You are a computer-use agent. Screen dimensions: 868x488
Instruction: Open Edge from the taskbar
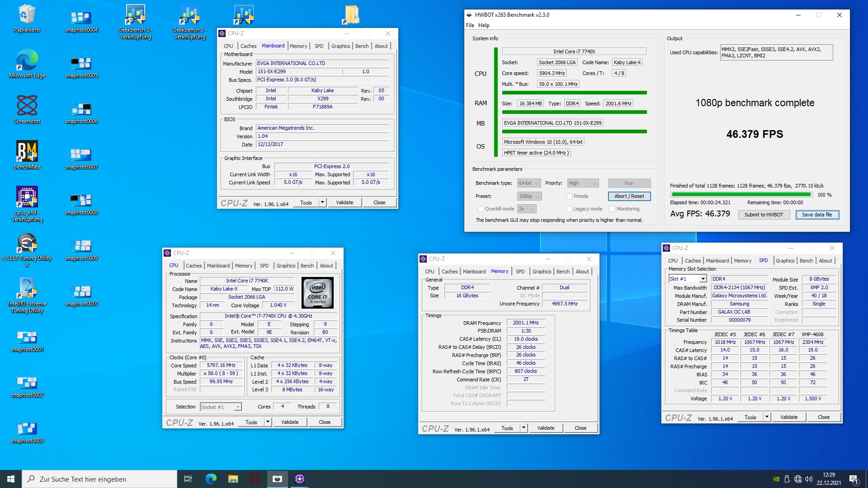[211, 479]
